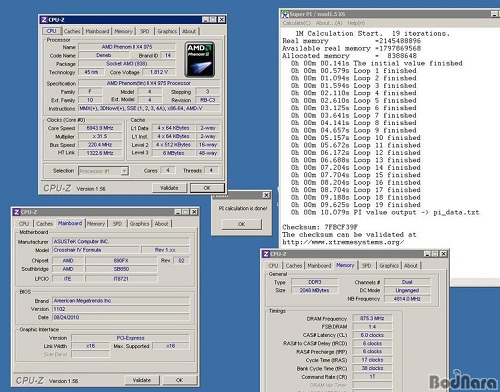
Task: Click the Southbridge value SB850
Action: (121, 269)
